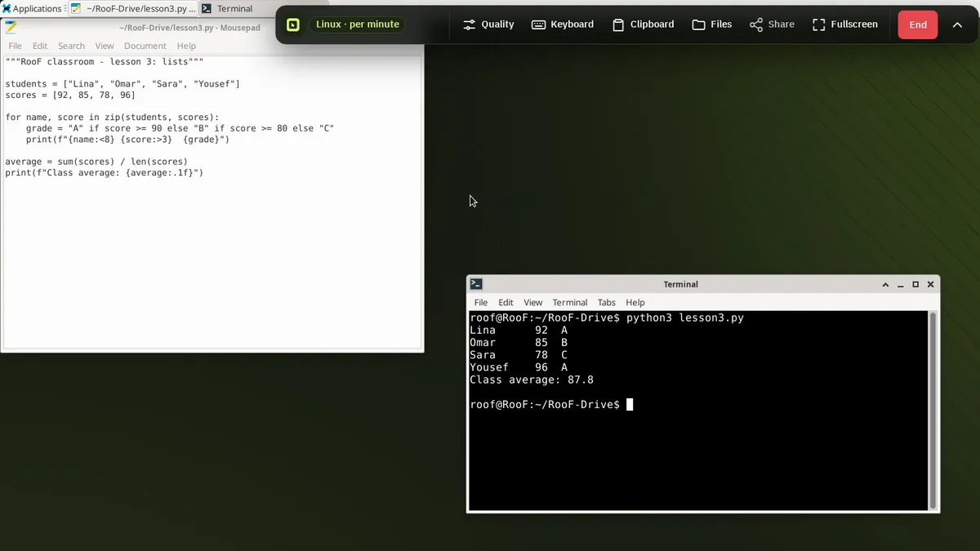Click the "for name, score in zip" line
This screenshot has width=980, height=551.
tap(112, 118)
